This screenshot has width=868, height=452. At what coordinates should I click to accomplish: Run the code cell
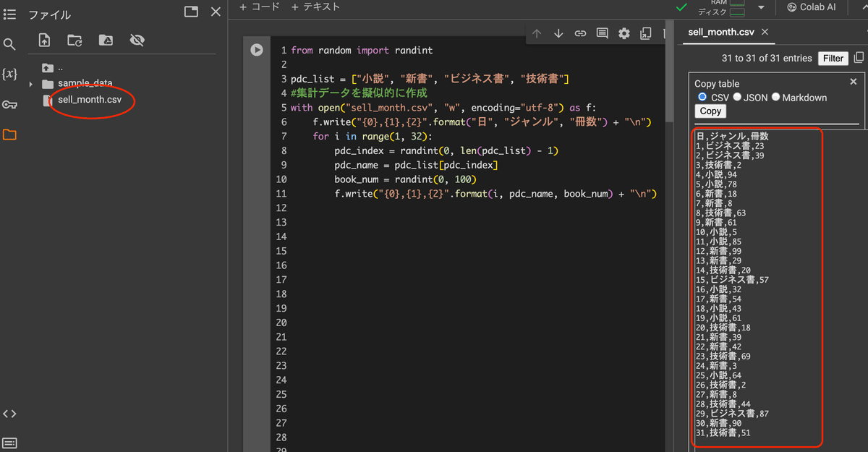[x=255, y=49]
